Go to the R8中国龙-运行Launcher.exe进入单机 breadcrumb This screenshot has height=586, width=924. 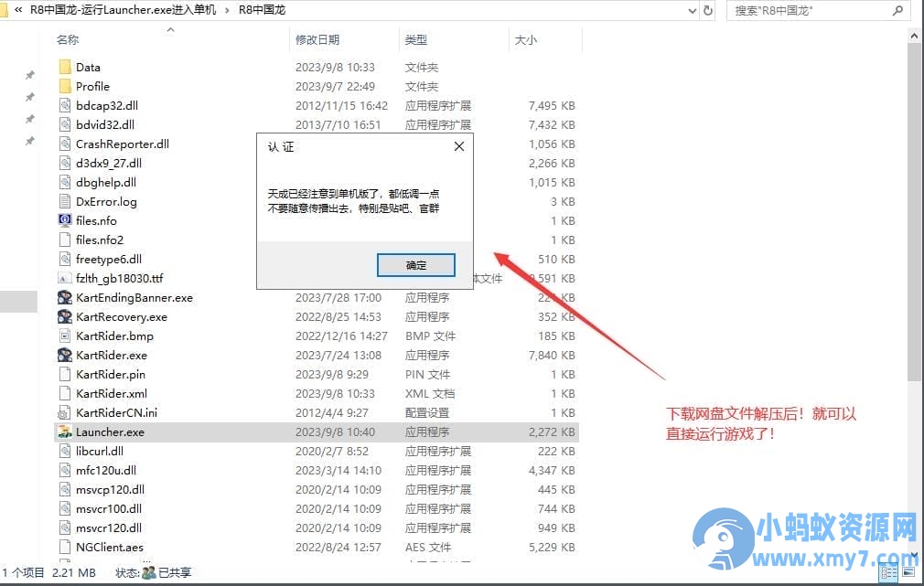tap(124, 10)
